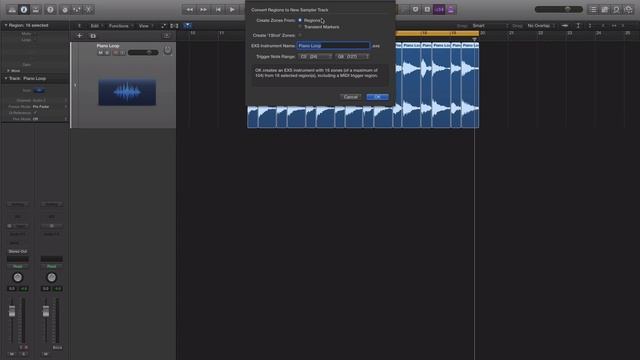Click the yellow cycle range in ruler
640x360 pixels.
(437, 33)
